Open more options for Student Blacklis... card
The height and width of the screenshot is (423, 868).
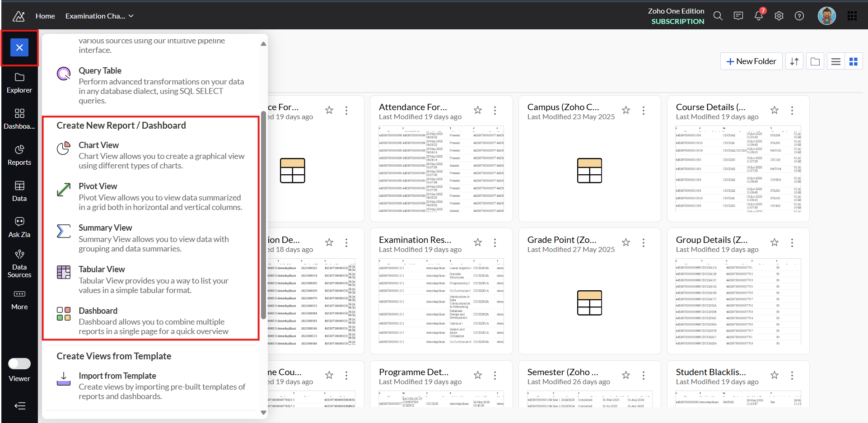tap(792, 376)
